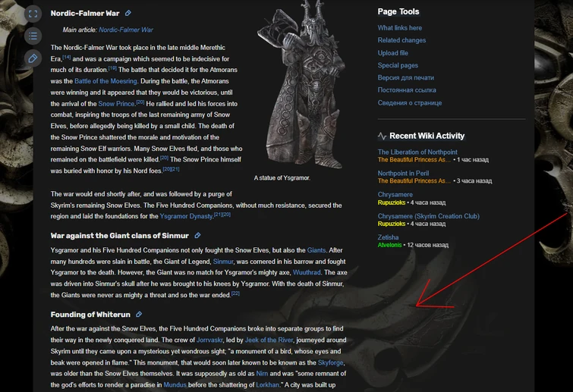Screen dimensions: 573x392
Task: Open Northpoint in Peril activity entry
Action: tap(403, 173)
